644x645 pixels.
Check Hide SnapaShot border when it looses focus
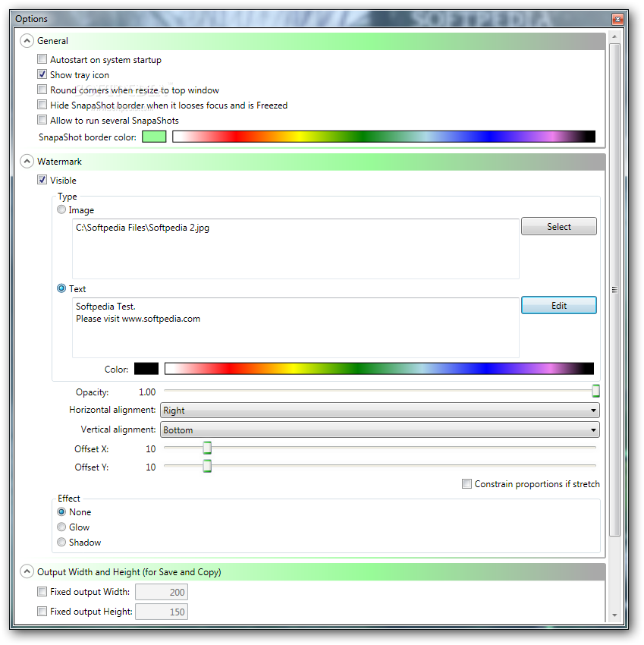[42, 105]
